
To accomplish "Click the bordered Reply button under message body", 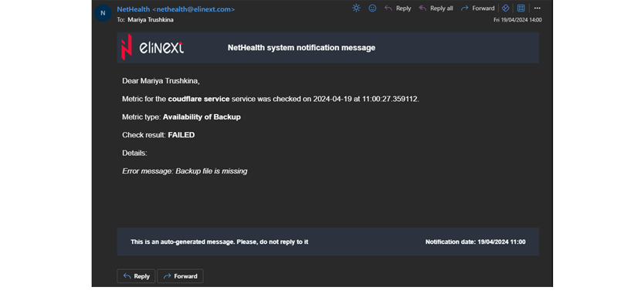I will [136, 276].
